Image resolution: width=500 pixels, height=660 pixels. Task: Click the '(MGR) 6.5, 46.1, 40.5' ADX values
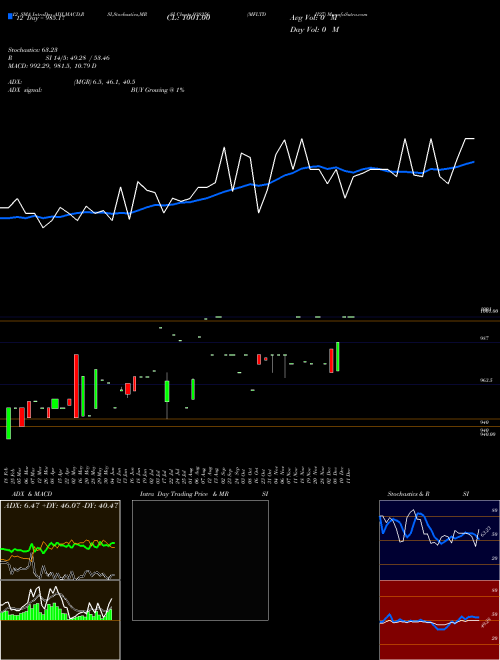[104, 82]
